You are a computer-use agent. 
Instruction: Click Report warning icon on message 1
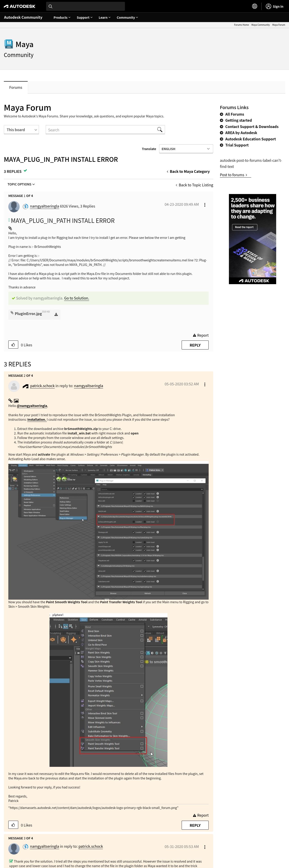[194, 335]
